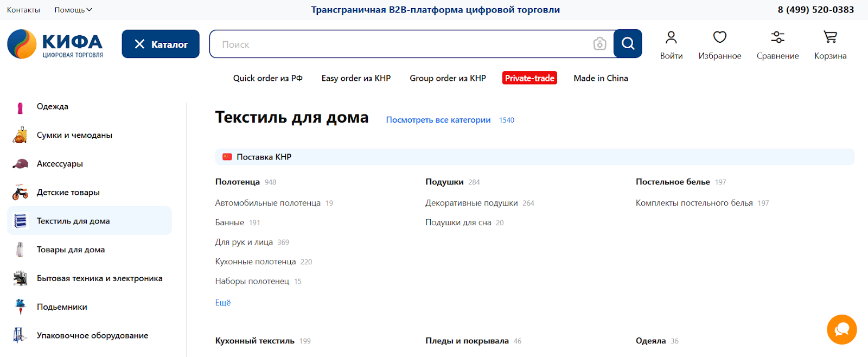Select Private-trade tab
The height and width of the screenshot is (357, 868).
point(529,78)
